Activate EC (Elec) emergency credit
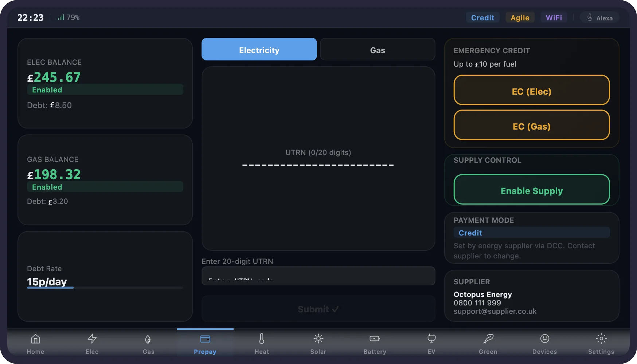 point(531,91)
